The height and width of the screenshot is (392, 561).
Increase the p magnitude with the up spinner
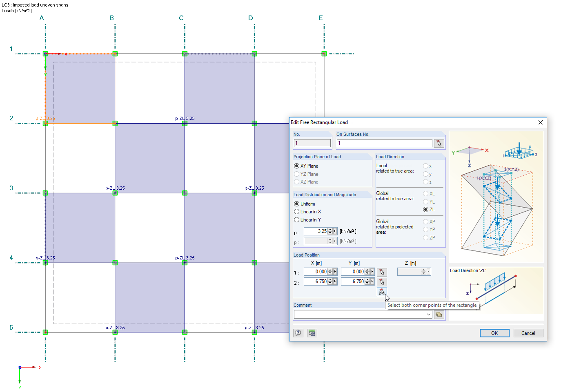click(x=330, y=229)
